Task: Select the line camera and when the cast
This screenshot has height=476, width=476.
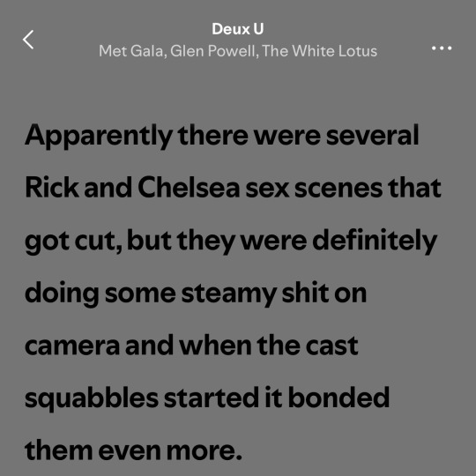Action: (191, 346)
